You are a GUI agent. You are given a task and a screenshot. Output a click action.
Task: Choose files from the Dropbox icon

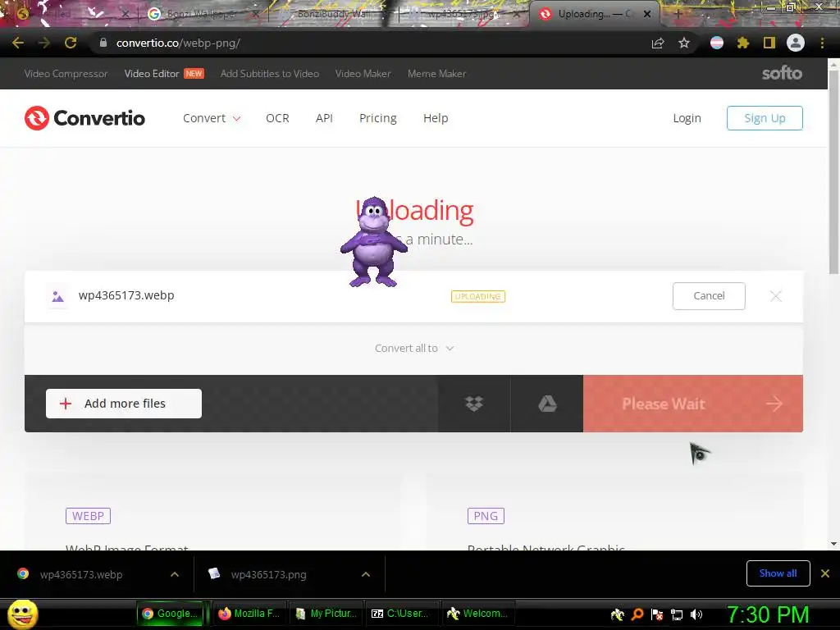[474, 404]
